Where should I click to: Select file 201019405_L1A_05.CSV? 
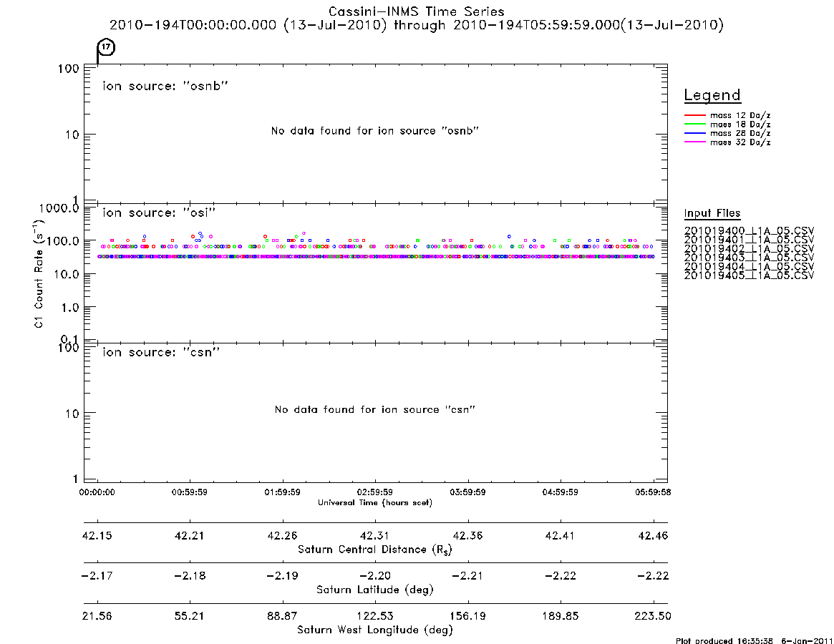coord(749,275)
